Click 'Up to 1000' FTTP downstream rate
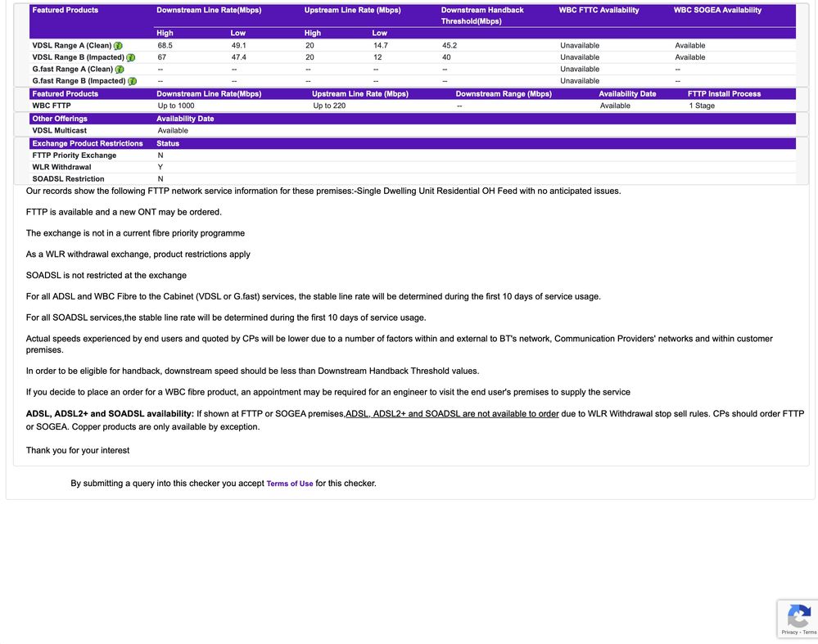This screenshot has width=818, height=644. click(176, 106)
